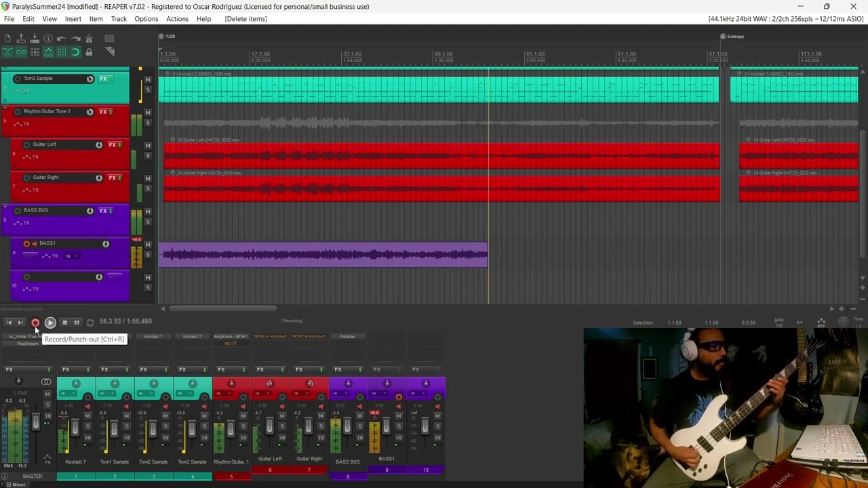Toggle the transport Repeat loop icon
The image size is (868, 488).
point(90,323)
